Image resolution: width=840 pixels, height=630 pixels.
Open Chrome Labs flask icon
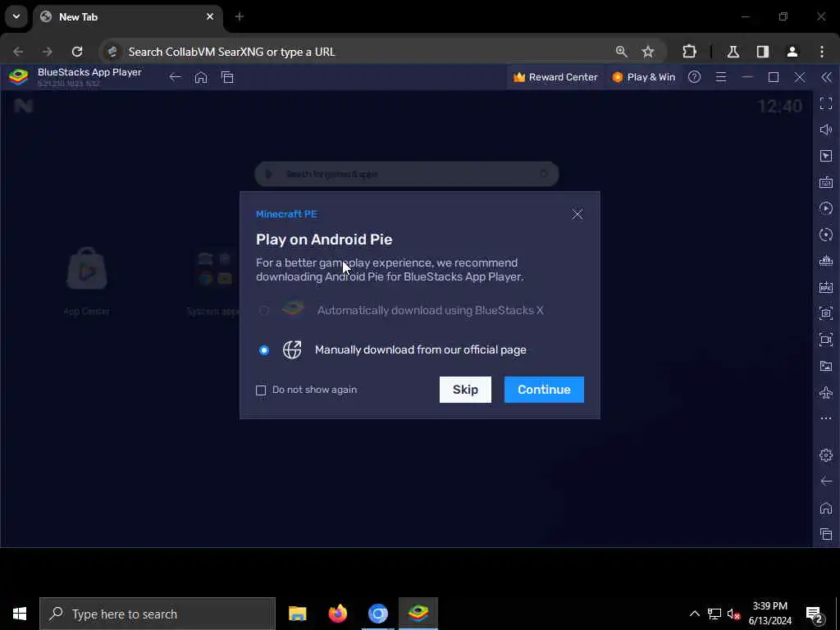tap(733, 52)
